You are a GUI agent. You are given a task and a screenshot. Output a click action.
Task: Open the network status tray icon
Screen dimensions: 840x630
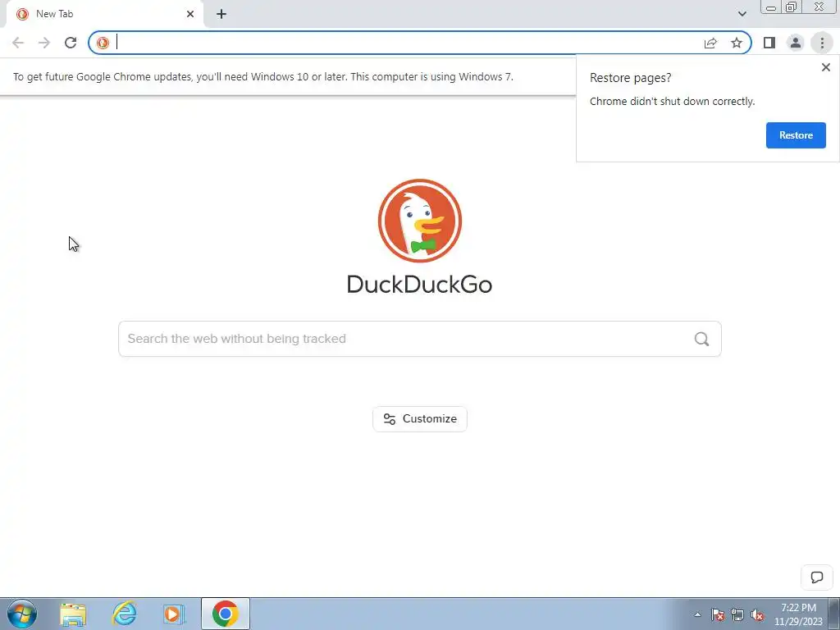[x=737, y=614]
